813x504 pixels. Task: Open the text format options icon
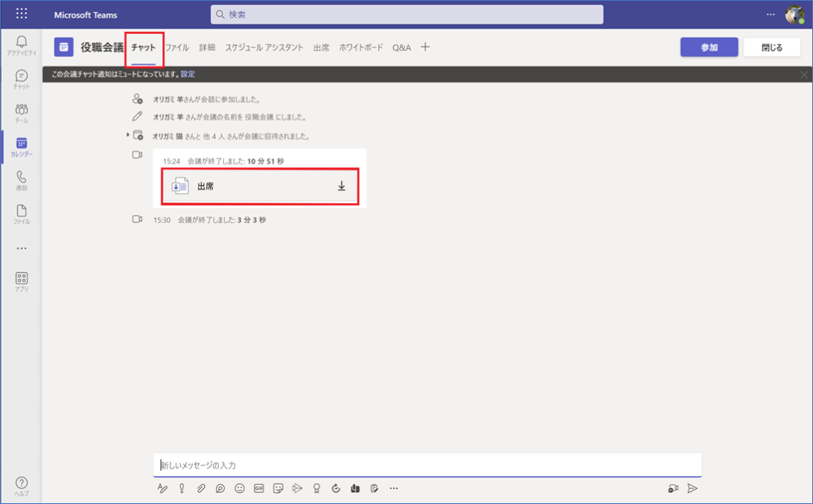click(x=163, y=488)
